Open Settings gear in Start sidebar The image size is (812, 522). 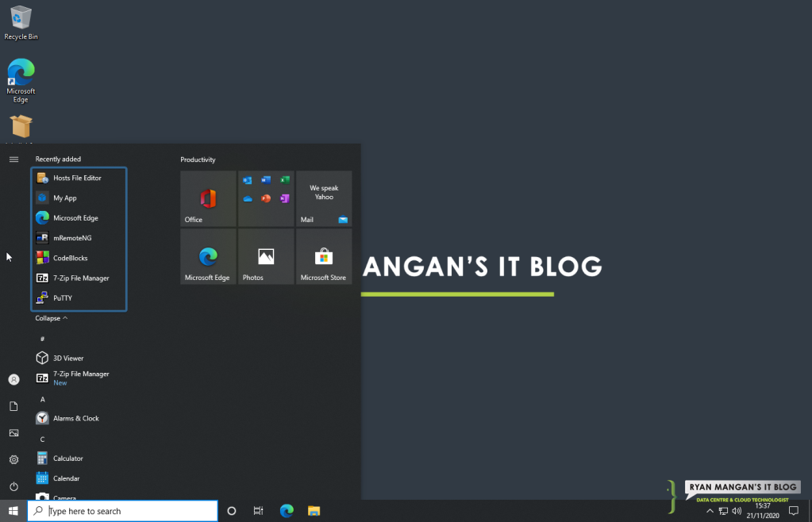pos(14,460)
